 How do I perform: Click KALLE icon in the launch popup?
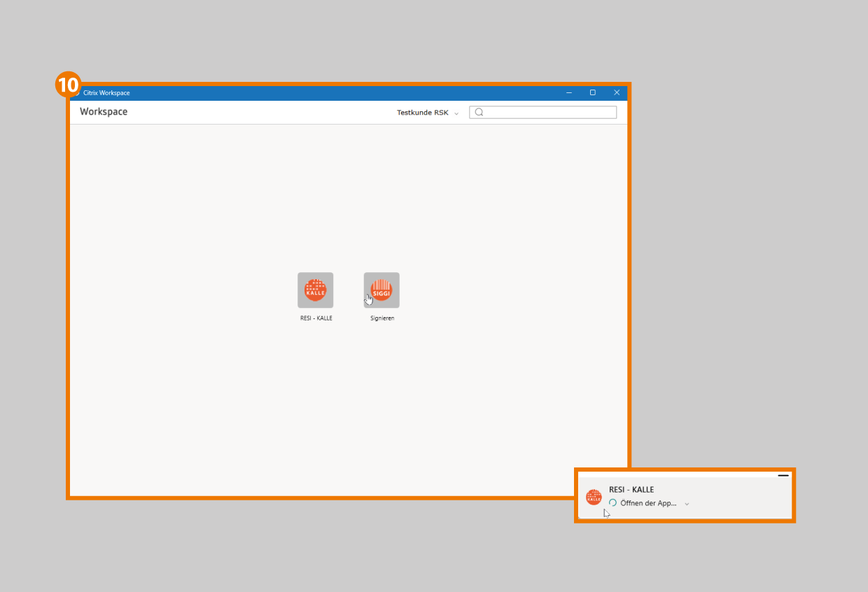[x=594, y=497]
